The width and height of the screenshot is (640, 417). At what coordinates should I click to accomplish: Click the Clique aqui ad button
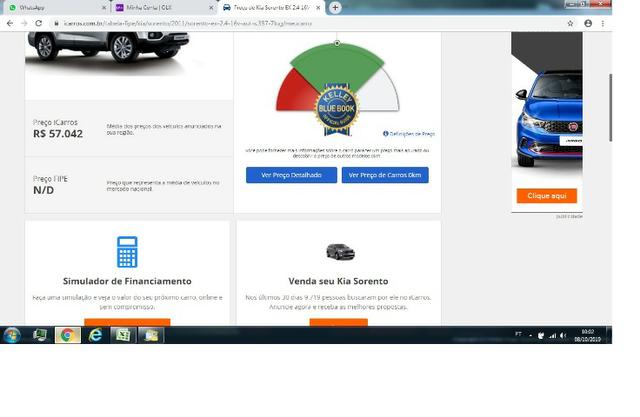pos(547,196)
